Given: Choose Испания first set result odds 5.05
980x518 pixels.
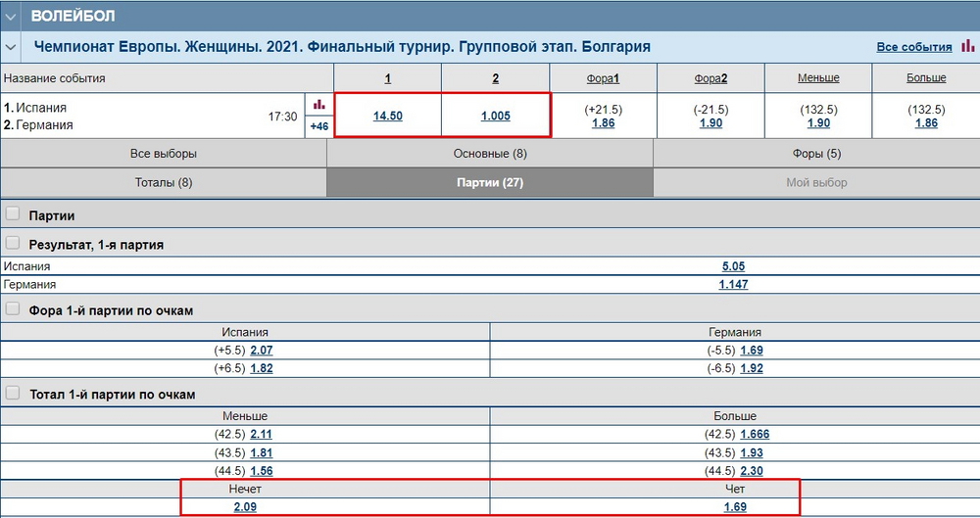Looking at the screenshot, I should click(x=733, y=266).
